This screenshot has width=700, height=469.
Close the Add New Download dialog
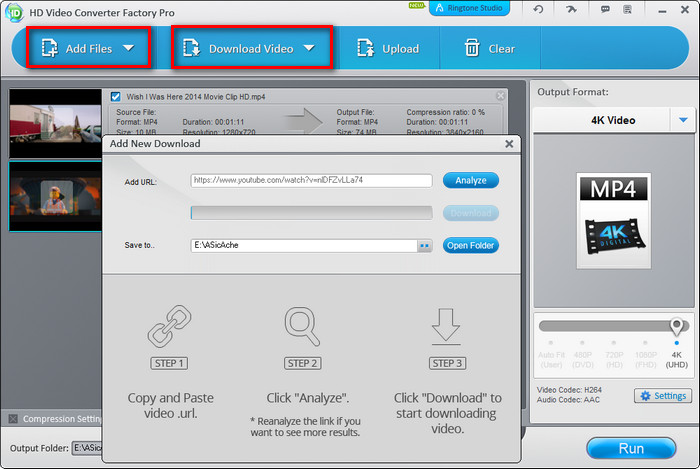click(x=509, y=144)
